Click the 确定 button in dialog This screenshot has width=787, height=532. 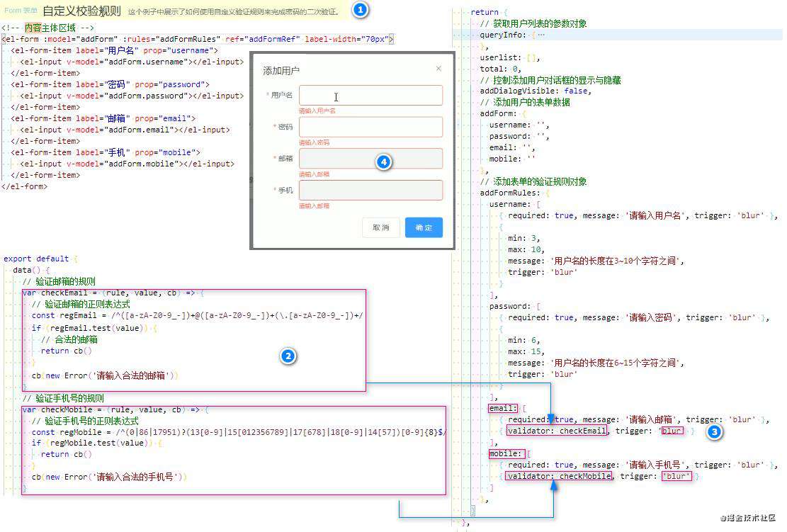click(x=424, y=227)
